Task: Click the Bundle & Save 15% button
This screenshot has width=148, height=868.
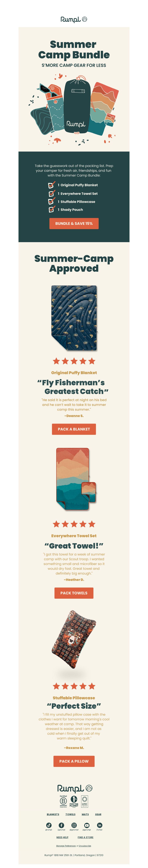Action: [74, 223]
